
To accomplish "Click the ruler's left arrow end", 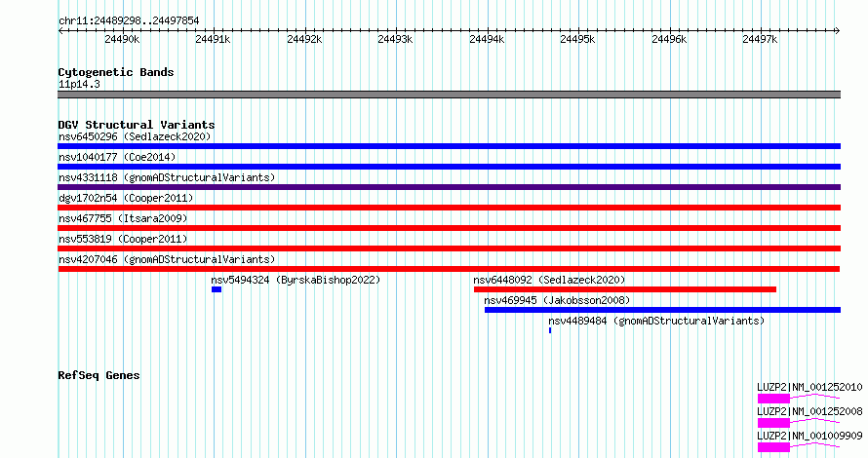I will point(60,30).
